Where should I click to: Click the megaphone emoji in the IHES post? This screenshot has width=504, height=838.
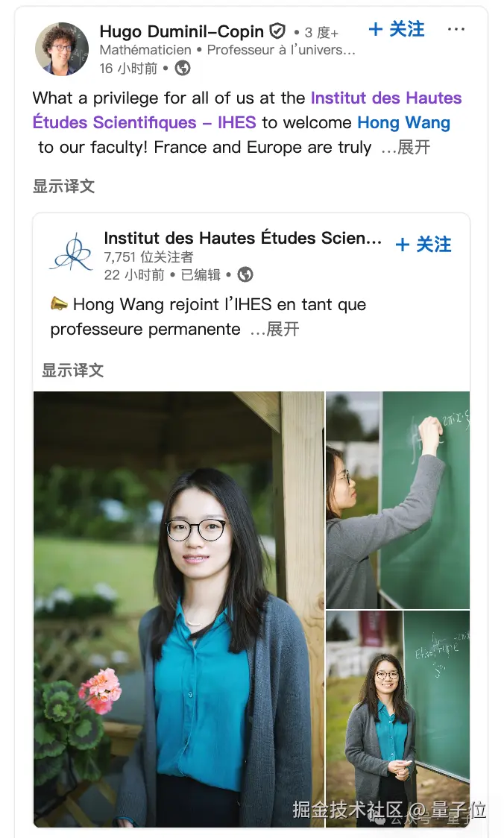click(x=59, y=304)
